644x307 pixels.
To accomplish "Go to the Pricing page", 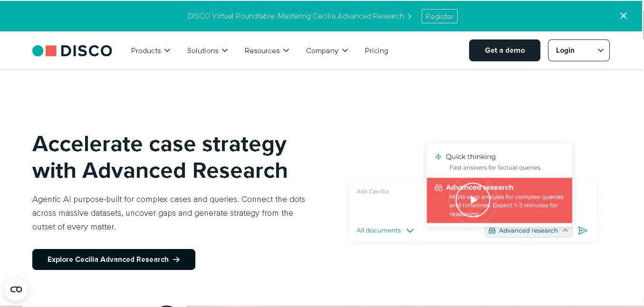I will tap(376, 50).
